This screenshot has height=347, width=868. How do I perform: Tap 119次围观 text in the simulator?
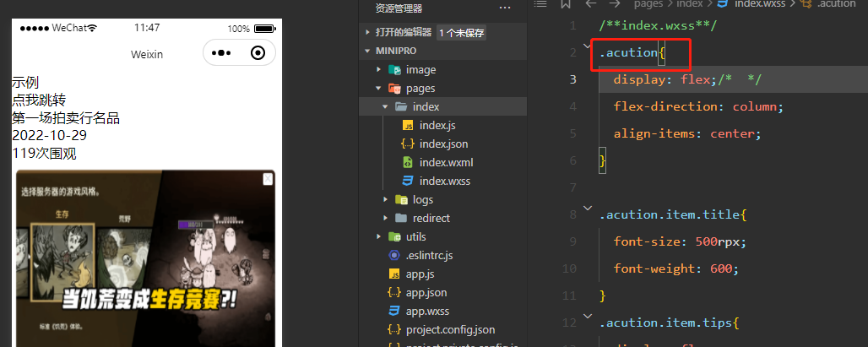tap(44, 154)
